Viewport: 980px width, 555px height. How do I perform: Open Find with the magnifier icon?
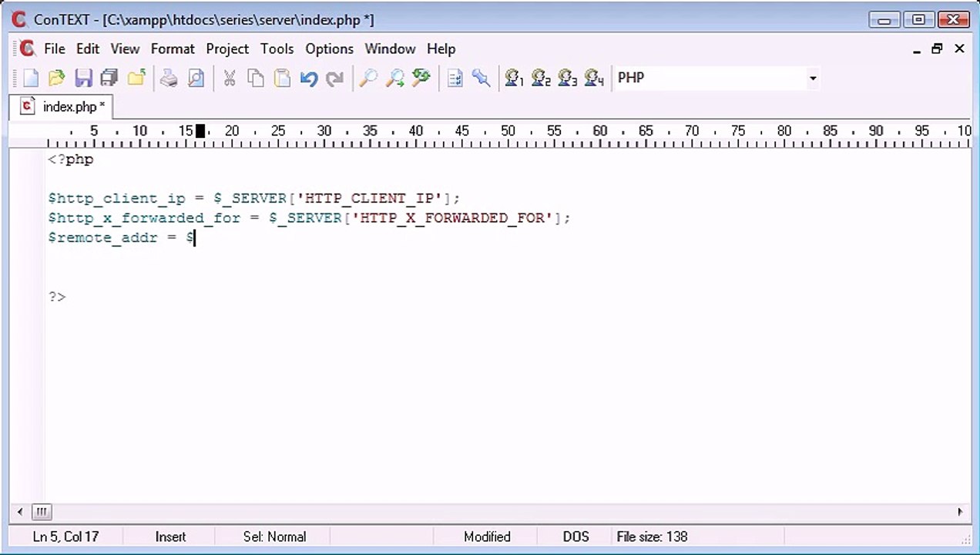[x=368, y=78]
